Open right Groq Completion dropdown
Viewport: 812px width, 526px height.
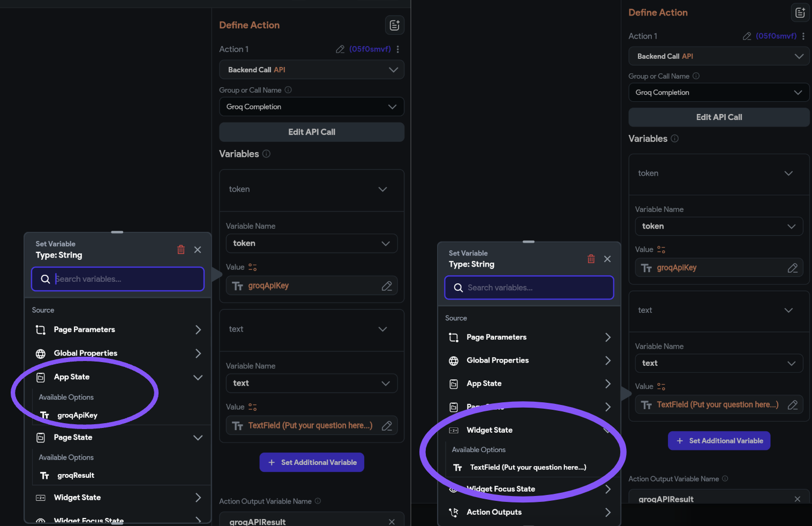719,93
